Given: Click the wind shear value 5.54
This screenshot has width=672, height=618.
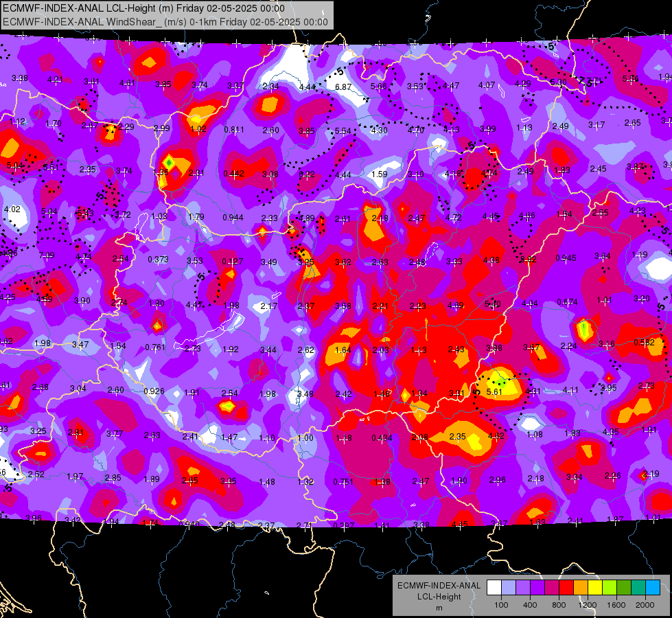Looking at the screenshot, I should click(343, 130).
